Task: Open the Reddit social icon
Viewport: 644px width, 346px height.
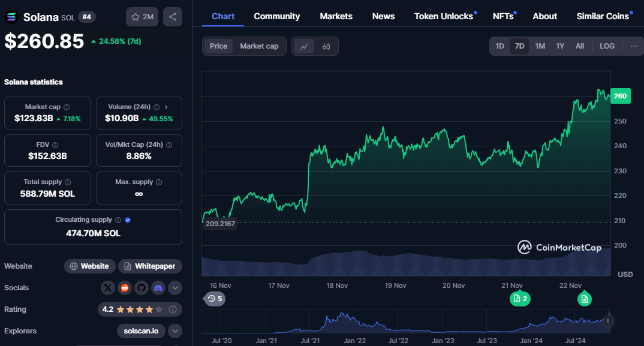Action: pyautogui.click(x=125, y=288)
